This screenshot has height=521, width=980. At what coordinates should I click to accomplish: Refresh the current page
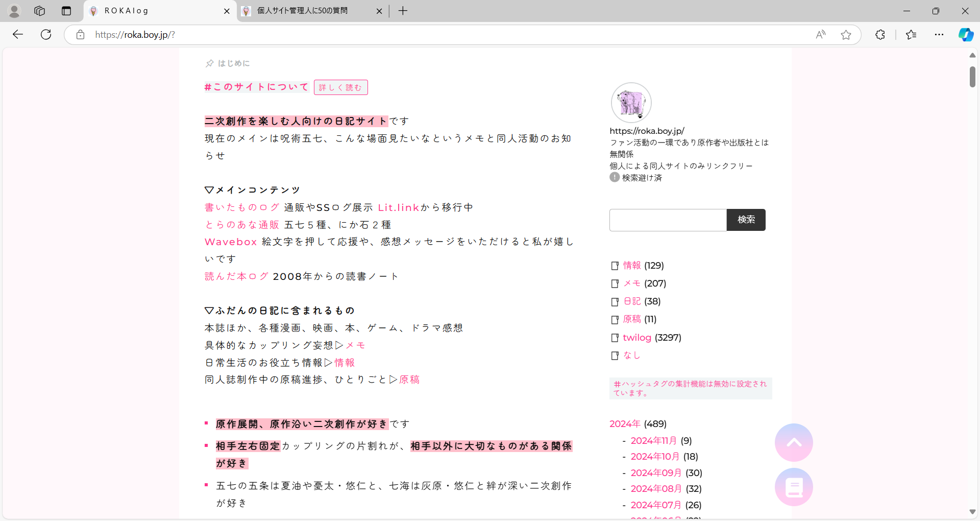pos(46,35)
